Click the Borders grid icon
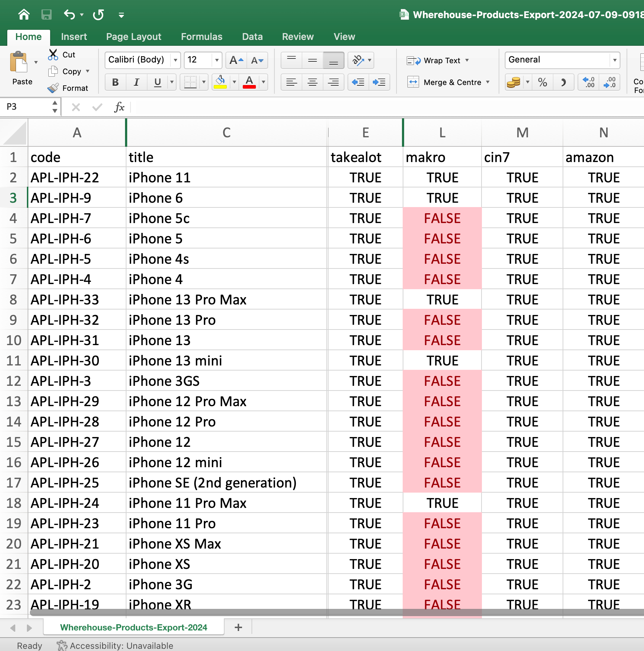Image resolution: width=644 pixels, height=651 pixels. (190, 82)
